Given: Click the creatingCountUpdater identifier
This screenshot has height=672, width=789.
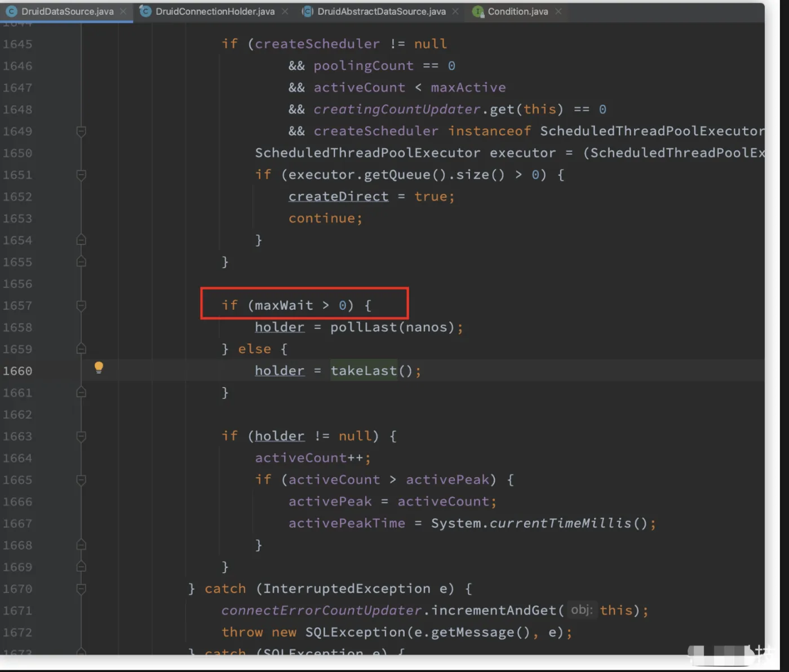Looking at the screenshot, I should pyautogui.click(x=397, y=109).
